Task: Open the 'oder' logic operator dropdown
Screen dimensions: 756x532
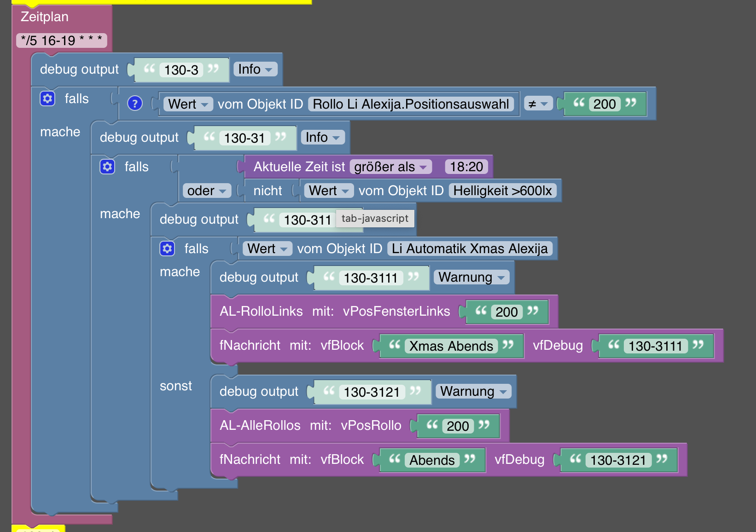Action: point(207,191)
